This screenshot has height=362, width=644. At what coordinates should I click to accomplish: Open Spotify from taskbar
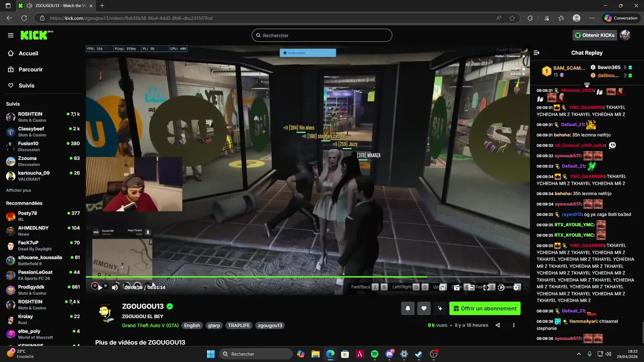(x=374, y=354)
